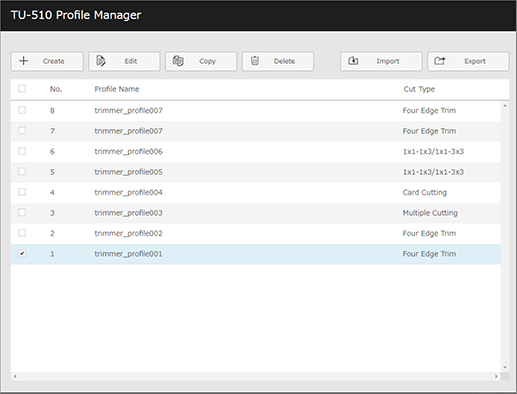Click the scroll up arrow of the list
Screen dimensions: 517x394
tap(505, 106)
